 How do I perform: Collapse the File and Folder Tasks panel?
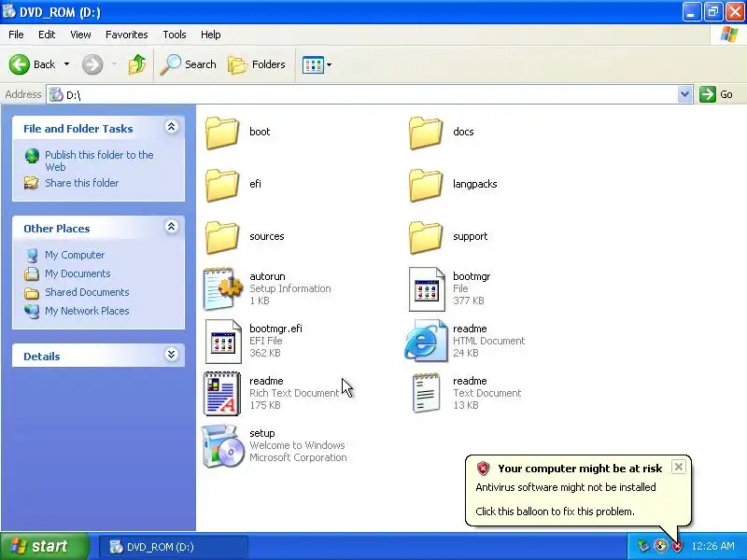pos(172,127)
